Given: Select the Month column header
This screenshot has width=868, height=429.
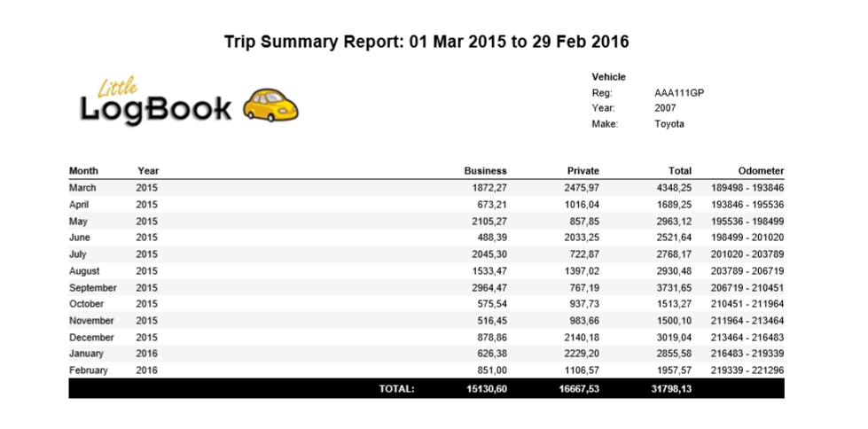Looking at the screenshot, I should coord(83,170).
